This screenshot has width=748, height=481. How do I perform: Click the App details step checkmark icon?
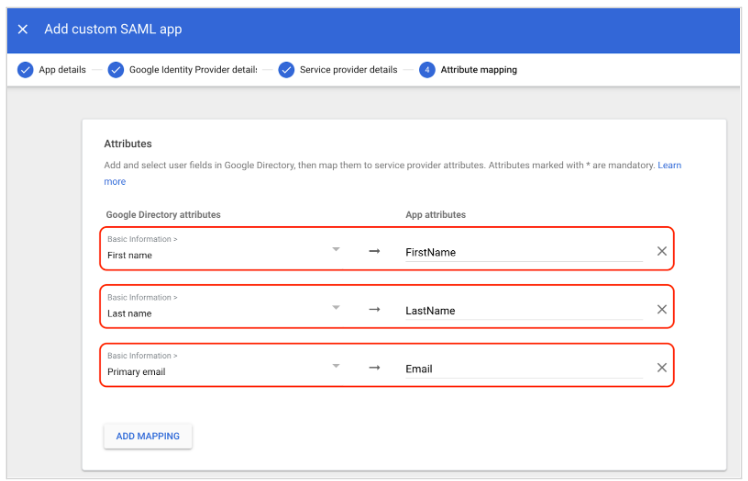(25, 70)
